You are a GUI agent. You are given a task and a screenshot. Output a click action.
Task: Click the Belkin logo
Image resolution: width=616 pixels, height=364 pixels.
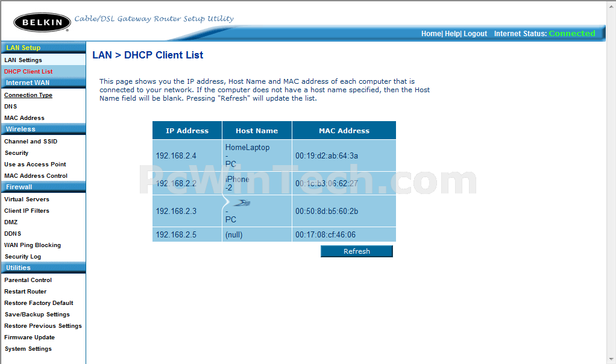click(42, 22)
